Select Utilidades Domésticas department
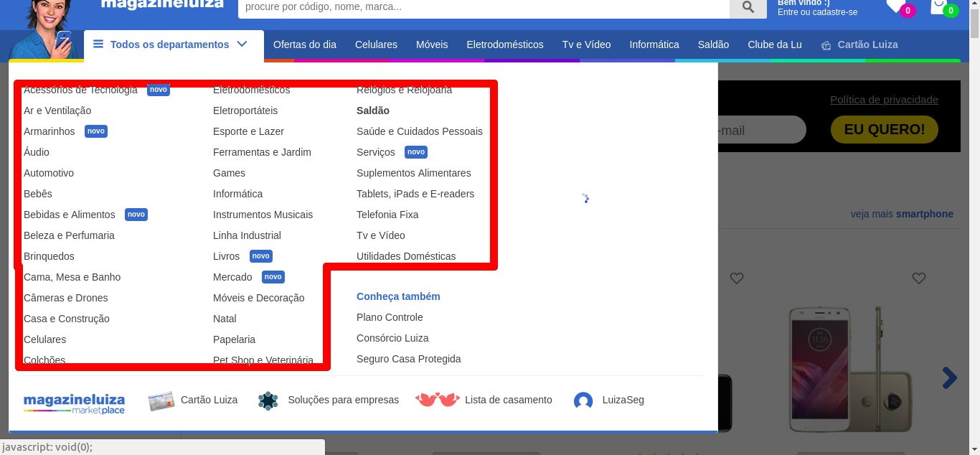980x455 pixels. click(406, 256)
